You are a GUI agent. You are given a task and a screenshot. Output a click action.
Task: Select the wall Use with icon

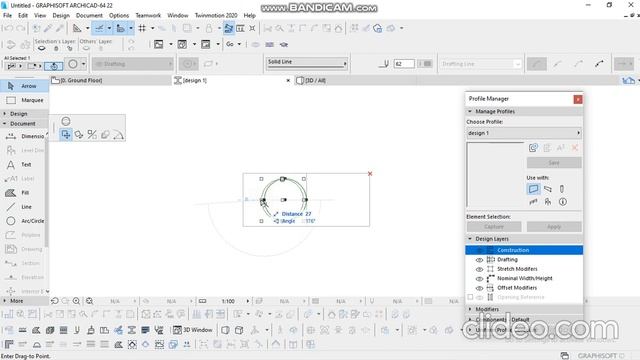pos(533,189)
